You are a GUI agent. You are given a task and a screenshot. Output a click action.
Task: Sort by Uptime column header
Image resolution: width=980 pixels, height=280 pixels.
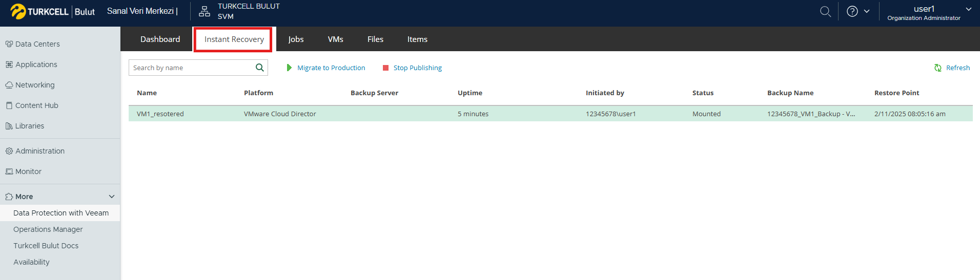coord(469,93)
